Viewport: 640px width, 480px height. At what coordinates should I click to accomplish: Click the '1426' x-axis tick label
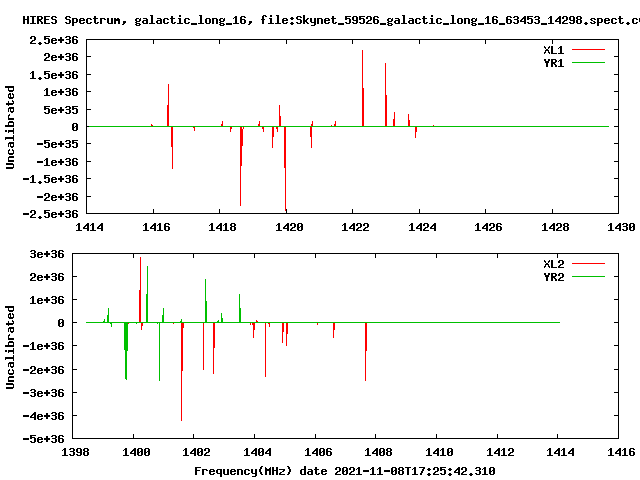(x=488, y=227)
